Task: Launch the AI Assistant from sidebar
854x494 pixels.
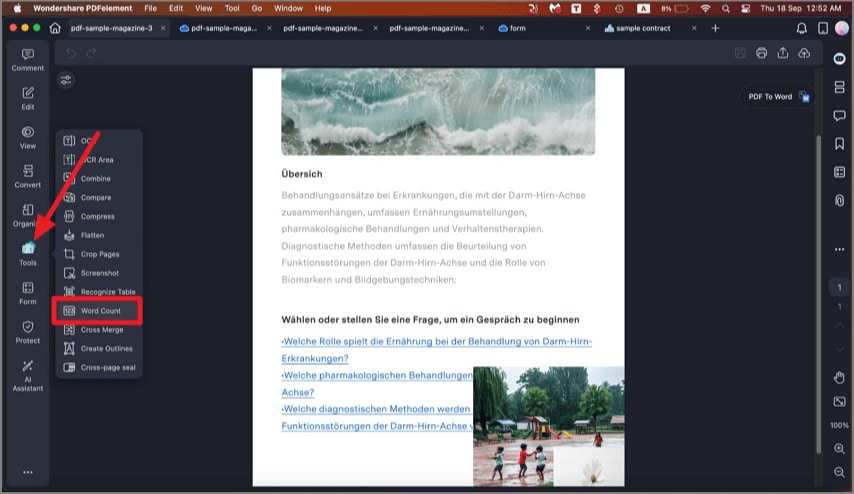Action: (28, 376)
